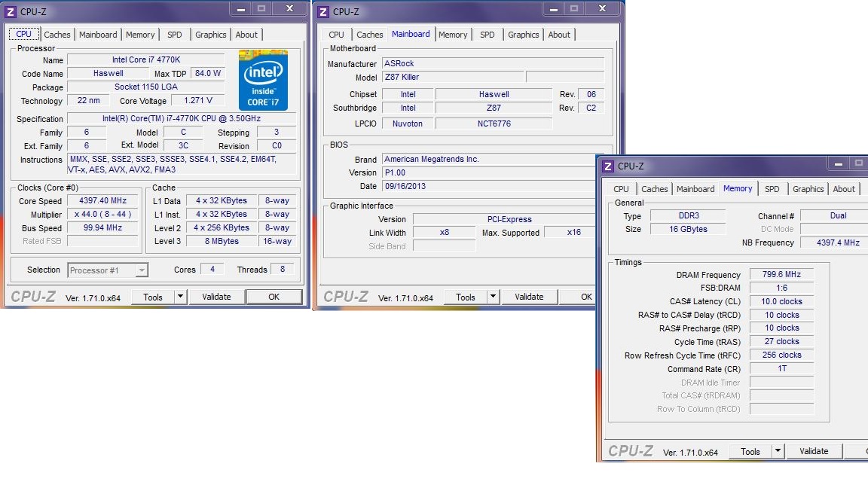Open the Memory tab in the CPU window

point(140,35)
